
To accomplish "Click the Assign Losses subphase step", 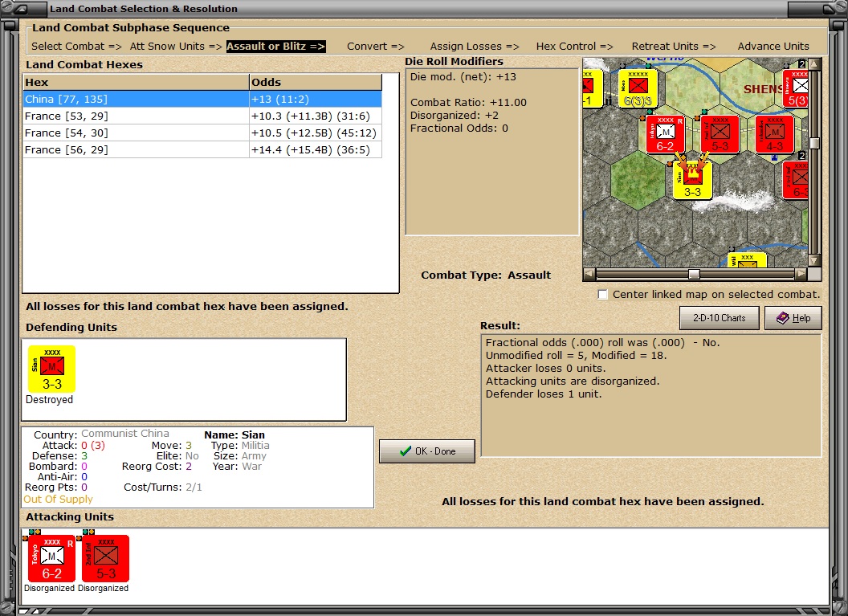I will coord(475,47).
